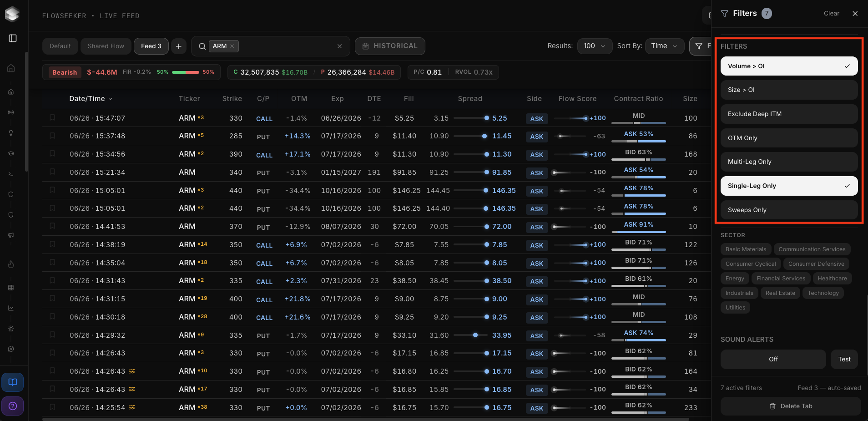Viewport: 868px width, 421px height.
Task: Click the Date/Time column sort chevron
Action: (110, 99)
